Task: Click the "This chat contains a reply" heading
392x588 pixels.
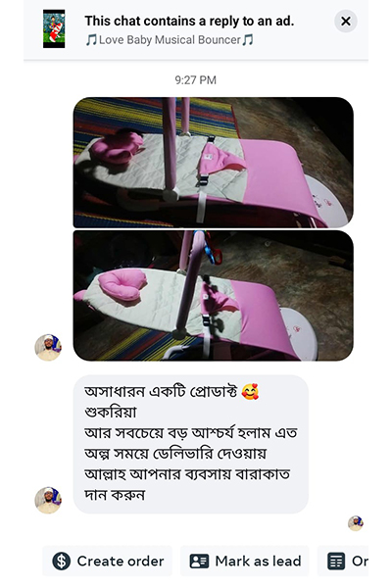Action: [189, 21]
